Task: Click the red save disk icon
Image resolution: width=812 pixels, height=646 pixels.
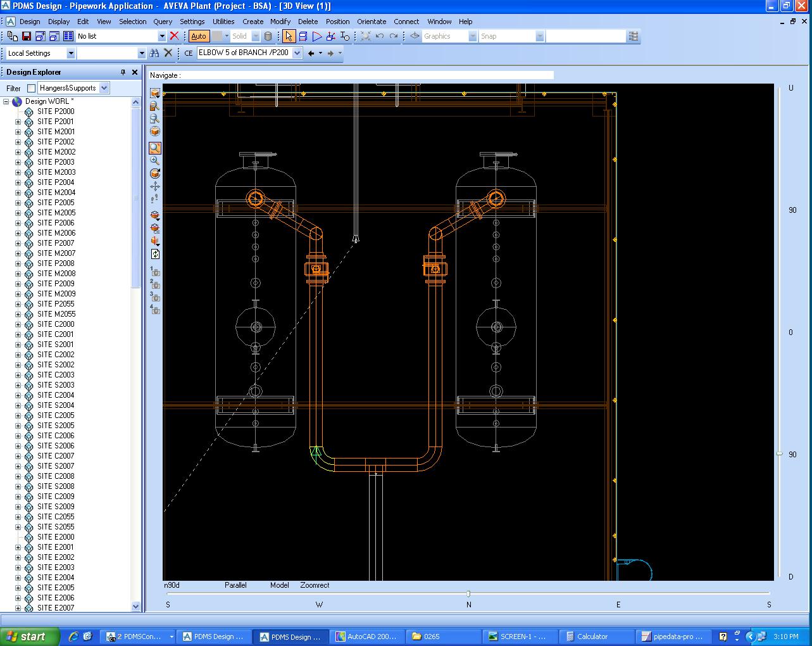Action: coord(27,36)
